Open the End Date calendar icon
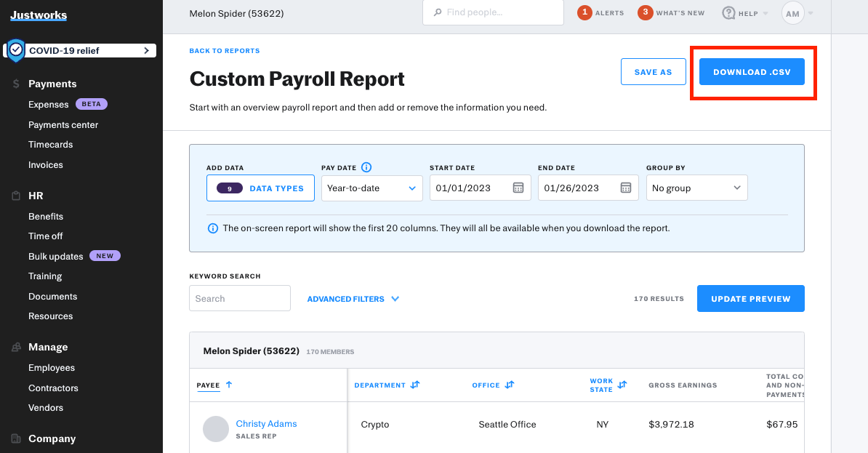Image resolution: width=868 pixels, height=453 pixels. coord(625,188)
